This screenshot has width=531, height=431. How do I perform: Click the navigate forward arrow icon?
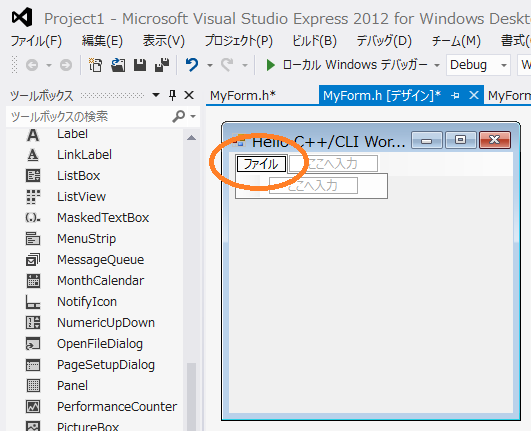click(66, 65)
